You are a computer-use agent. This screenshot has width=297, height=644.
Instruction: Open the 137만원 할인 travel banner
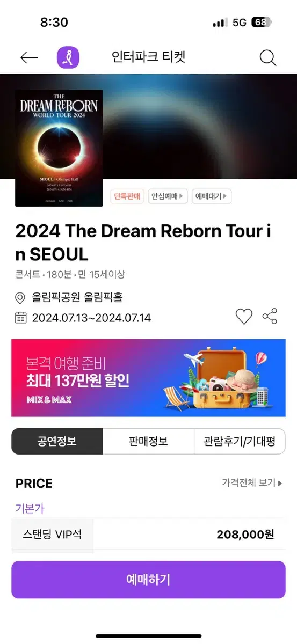coord(148,378)
